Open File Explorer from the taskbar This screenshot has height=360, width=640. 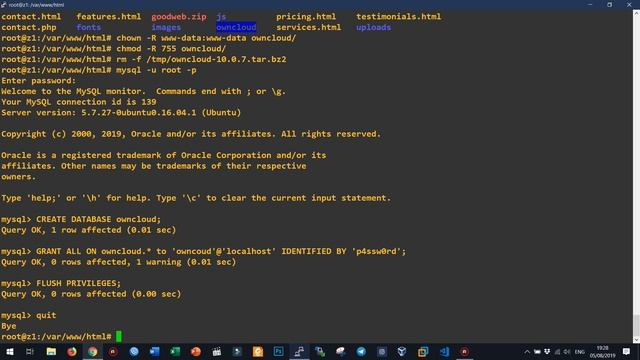[x=51, y=351]
